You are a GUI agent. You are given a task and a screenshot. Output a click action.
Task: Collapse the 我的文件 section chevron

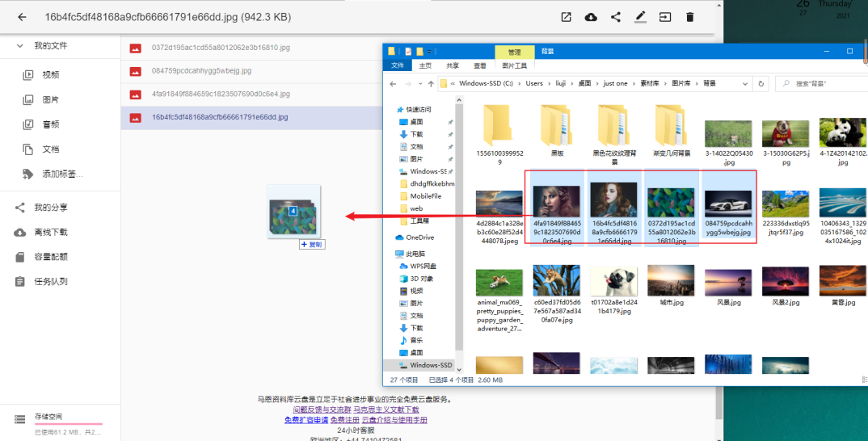click(20, 46)
